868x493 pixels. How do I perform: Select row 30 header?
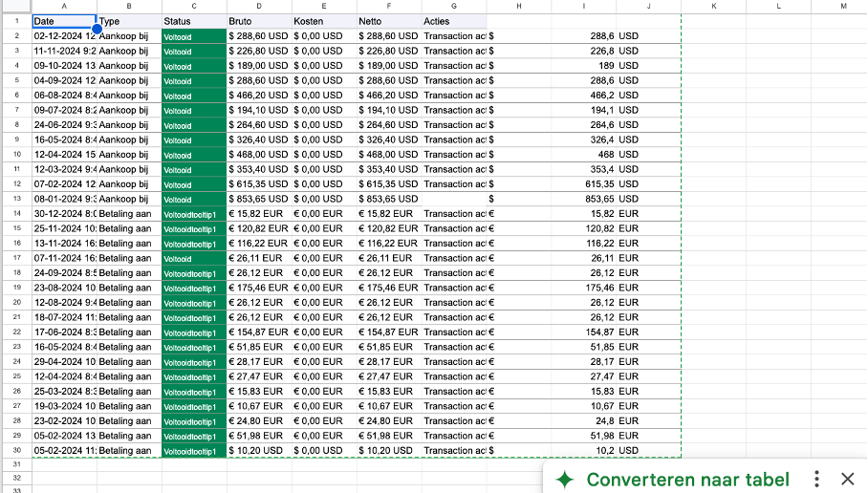pos(15,451)
